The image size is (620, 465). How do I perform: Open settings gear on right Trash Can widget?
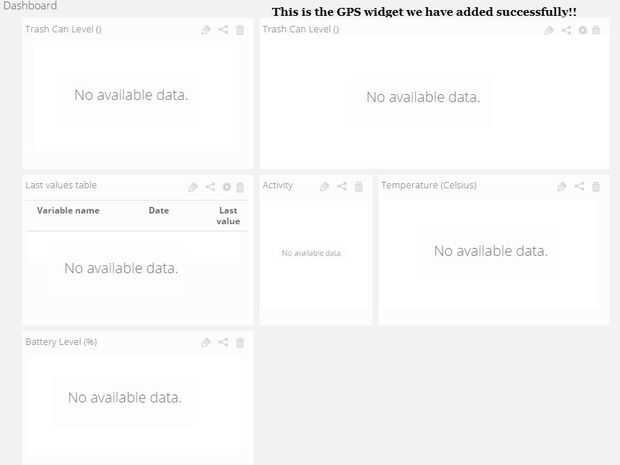(583, 31)
